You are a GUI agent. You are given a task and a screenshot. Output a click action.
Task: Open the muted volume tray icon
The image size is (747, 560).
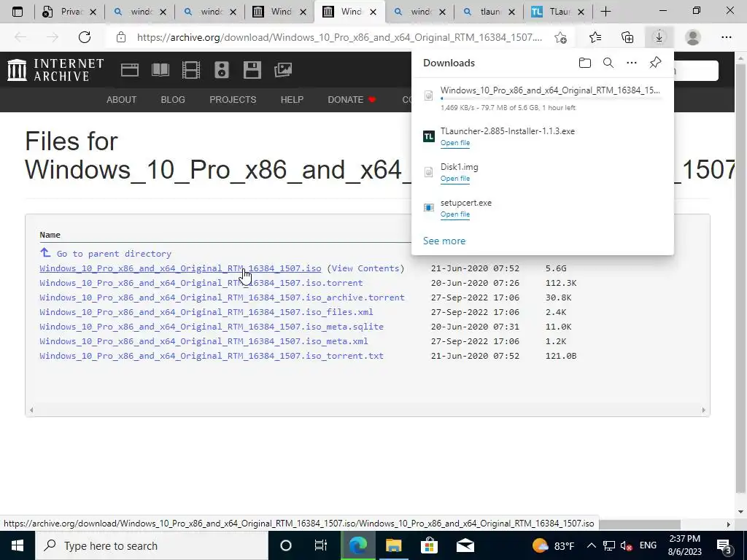coord(626,546)
